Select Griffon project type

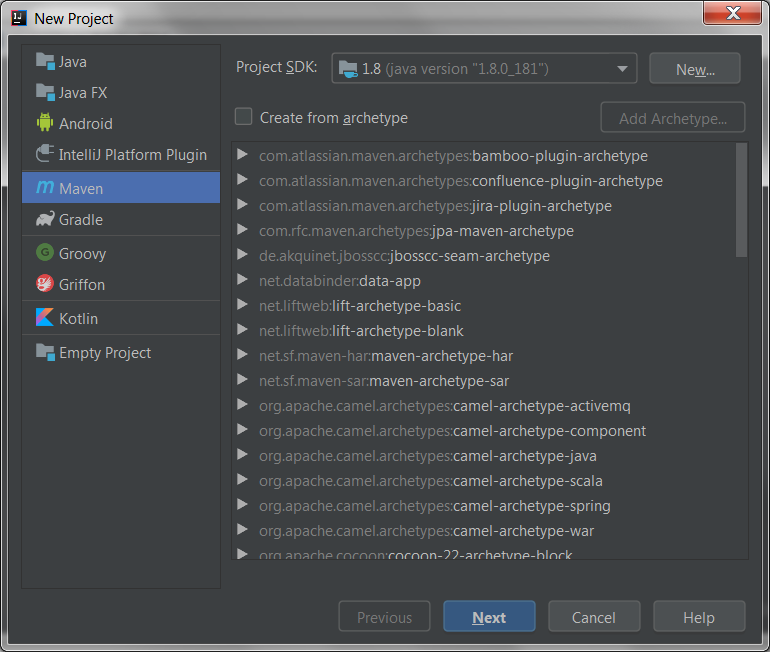click(x=121, y=285)
